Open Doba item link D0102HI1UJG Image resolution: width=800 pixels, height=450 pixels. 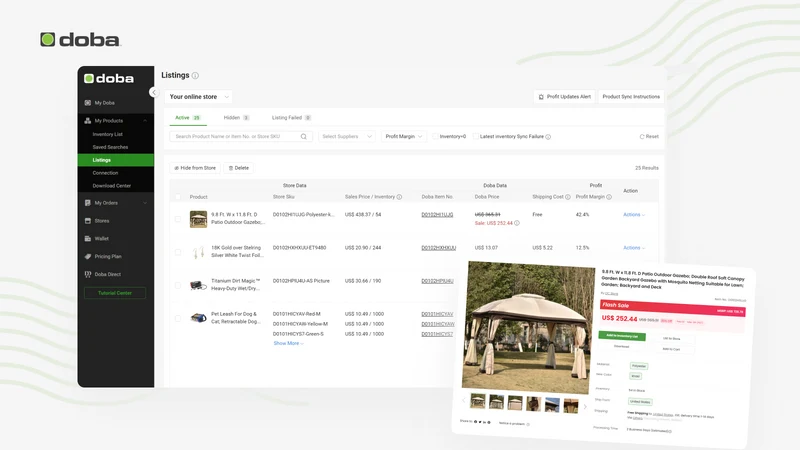click(x=437, y=215)
